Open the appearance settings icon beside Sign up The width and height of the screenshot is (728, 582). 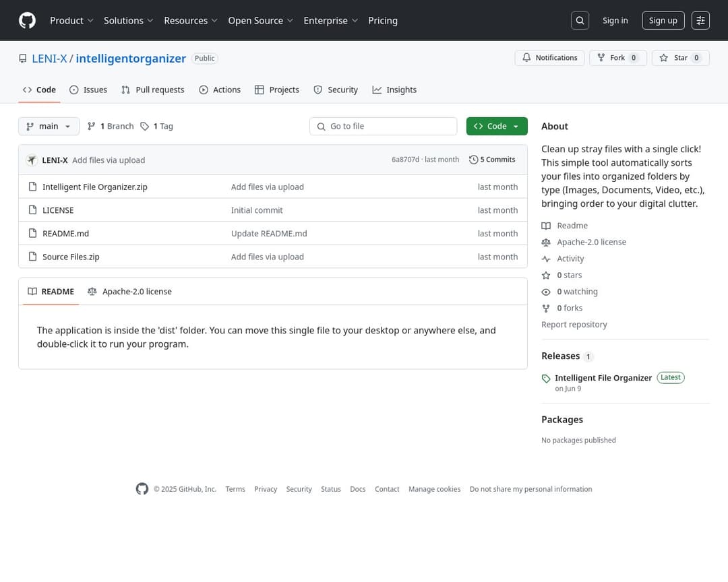coord(700,20)
